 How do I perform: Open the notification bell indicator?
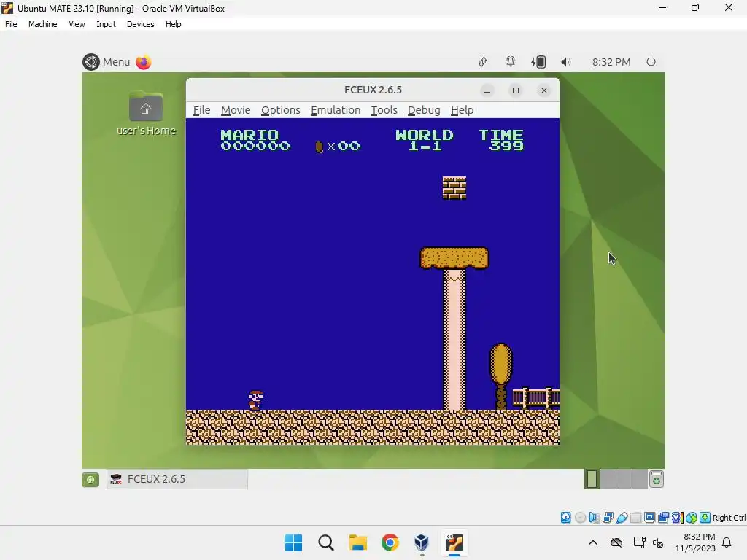click(x=510, y=62)
